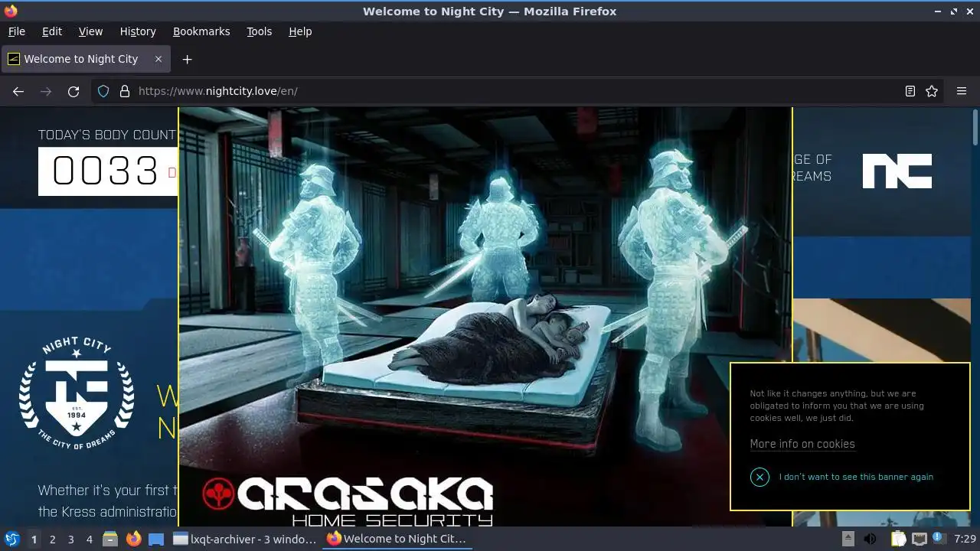Switch to virtual desktop 1

tap(34, 539)
